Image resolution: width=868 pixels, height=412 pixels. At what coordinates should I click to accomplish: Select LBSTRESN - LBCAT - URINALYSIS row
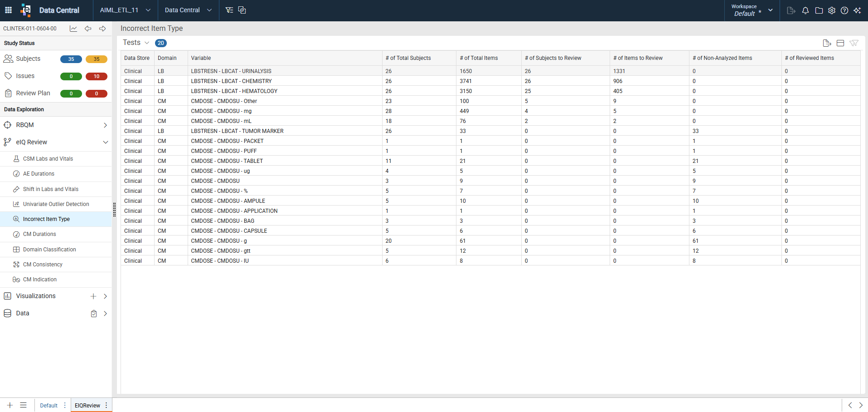tap(490, 71)
